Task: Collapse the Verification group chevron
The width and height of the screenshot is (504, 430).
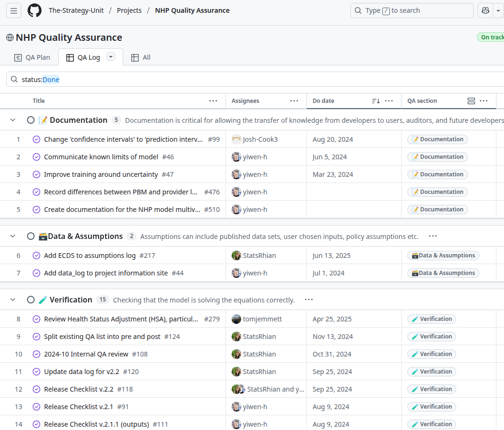Action: [x=13, y=300]
